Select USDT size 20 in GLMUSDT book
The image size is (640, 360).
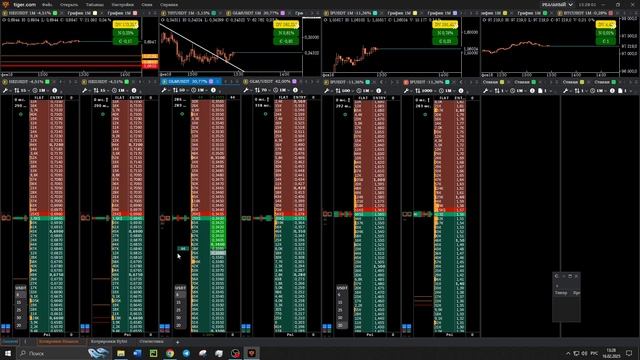pyautogui.click(x=180, y=326)
